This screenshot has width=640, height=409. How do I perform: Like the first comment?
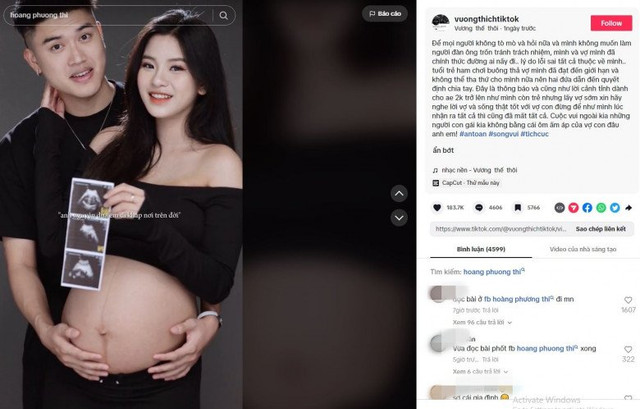coord(628,300)
